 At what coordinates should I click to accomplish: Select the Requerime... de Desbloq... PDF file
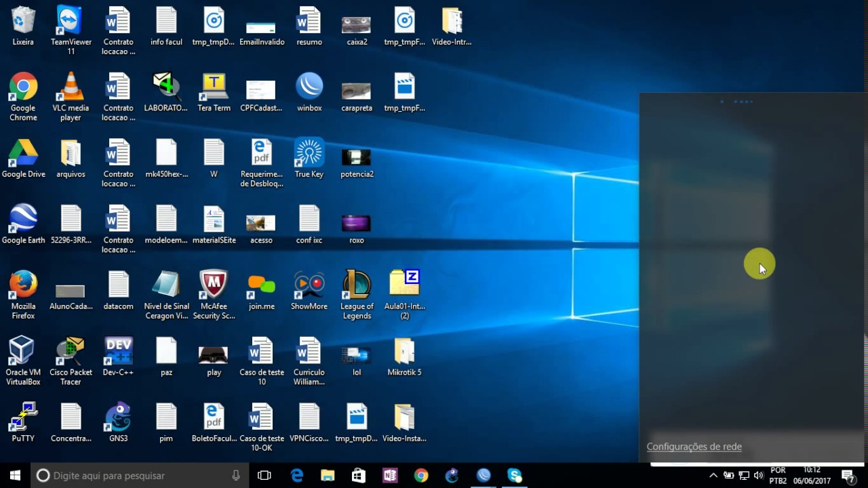pos(261,163)
